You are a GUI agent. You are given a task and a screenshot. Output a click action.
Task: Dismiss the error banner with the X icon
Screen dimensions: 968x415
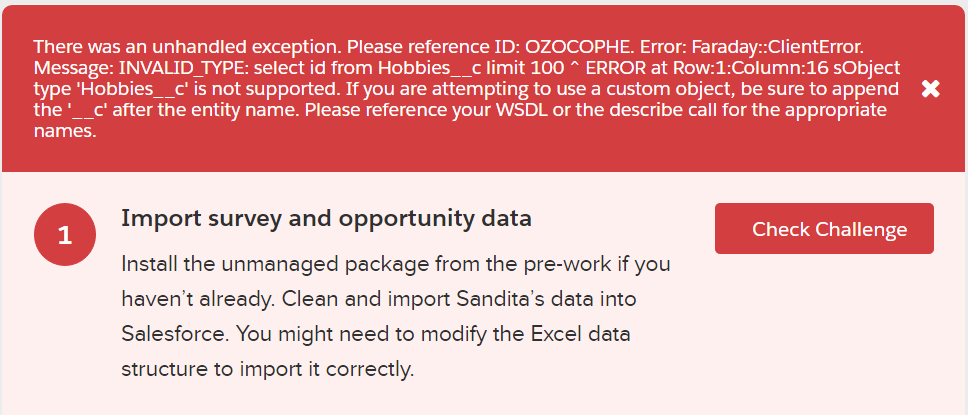coord(930,89)
